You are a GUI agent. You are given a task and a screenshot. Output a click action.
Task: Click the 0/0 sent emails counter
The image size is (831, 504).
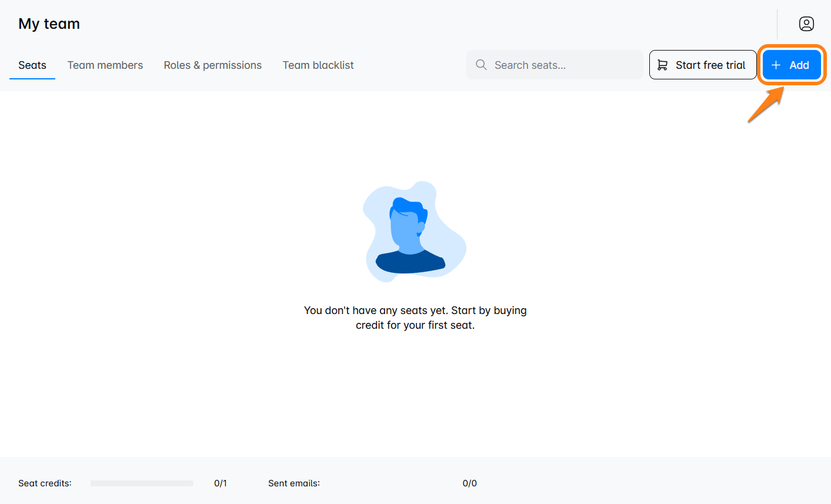pos(469,483)
